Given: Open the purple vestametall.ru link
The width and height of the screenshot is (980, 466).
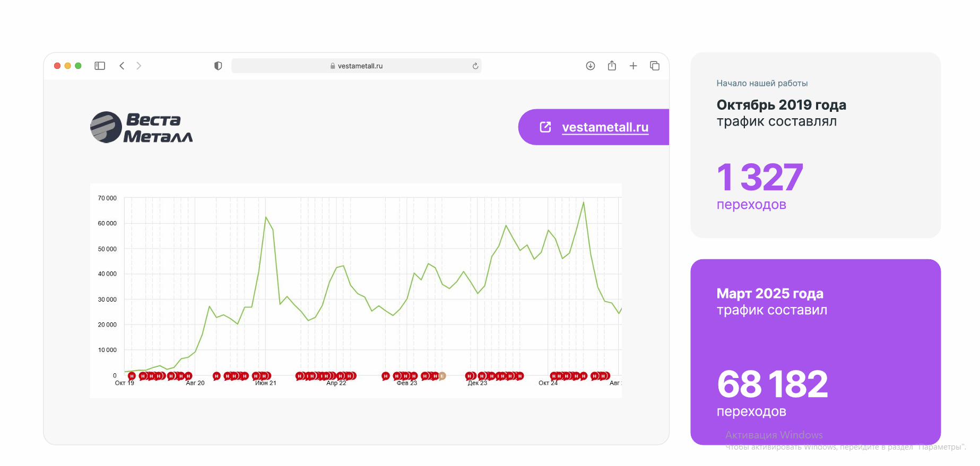Looking at the screenshot, I should point(605,127).
